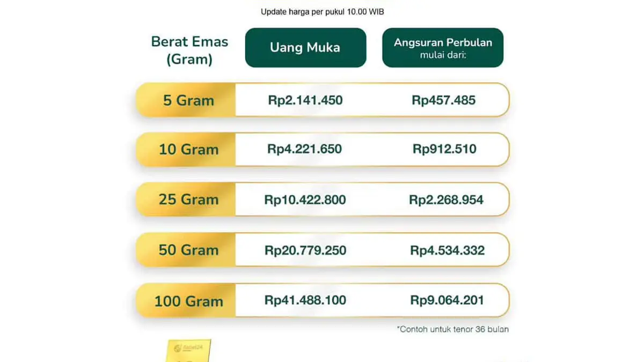
Task: Click the Rp20.779.250 down payment value
Action: pyautogui.click(x=305, y=250)
